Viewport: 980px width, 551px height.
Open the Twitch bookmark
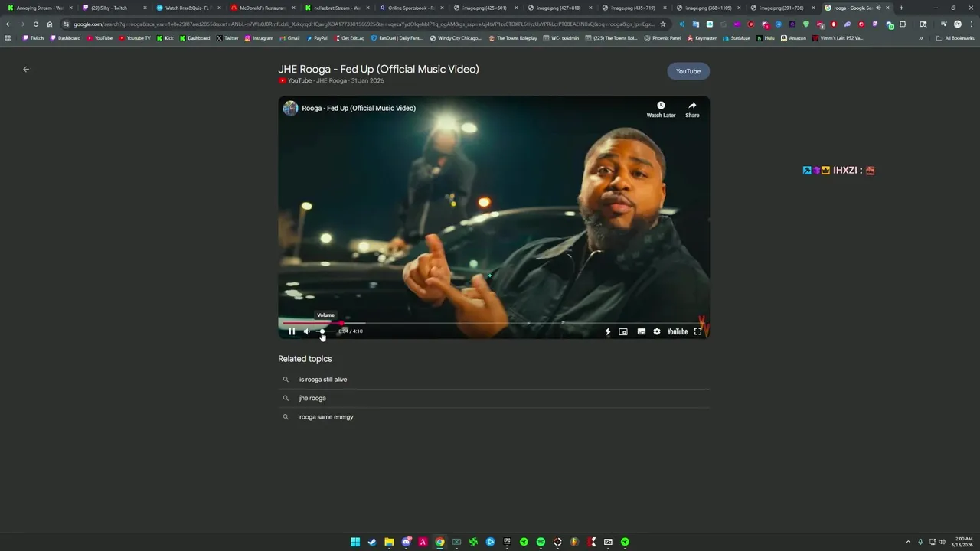click(34, 38)
